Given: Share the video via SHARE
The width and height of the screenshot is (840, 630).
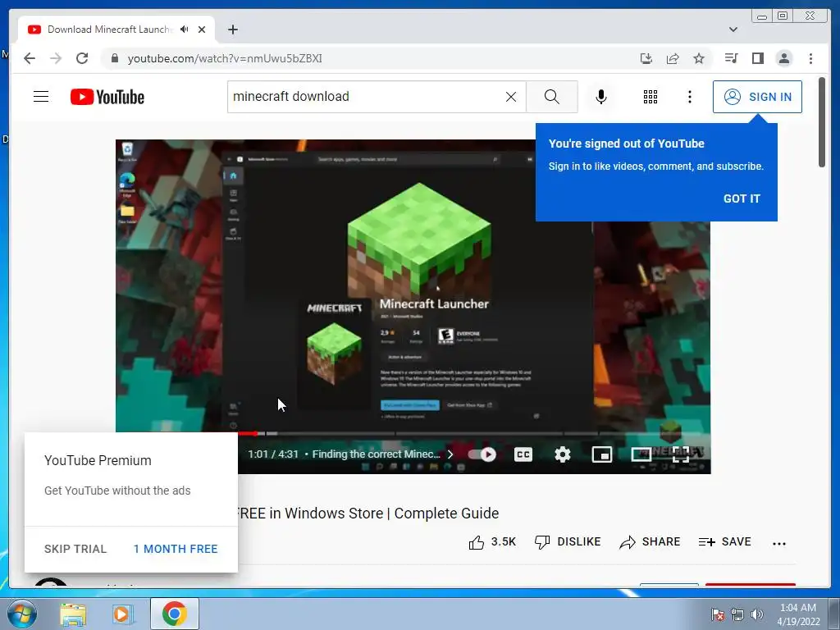Looking at the screenshot, I should [650, 542].
